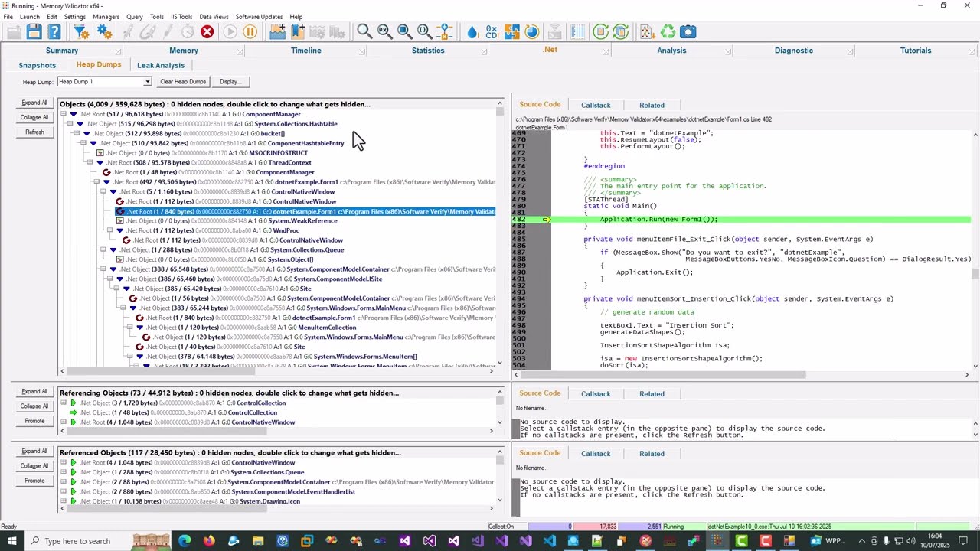Open Microsoft Edge from the taskbar
Viewport: 980px width, 551px height.
(x=185, y=541)
